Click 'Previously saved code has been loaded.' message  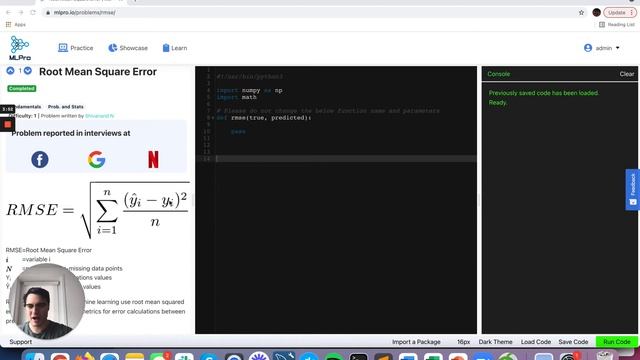pyautogui.click(x=543, y=93)
